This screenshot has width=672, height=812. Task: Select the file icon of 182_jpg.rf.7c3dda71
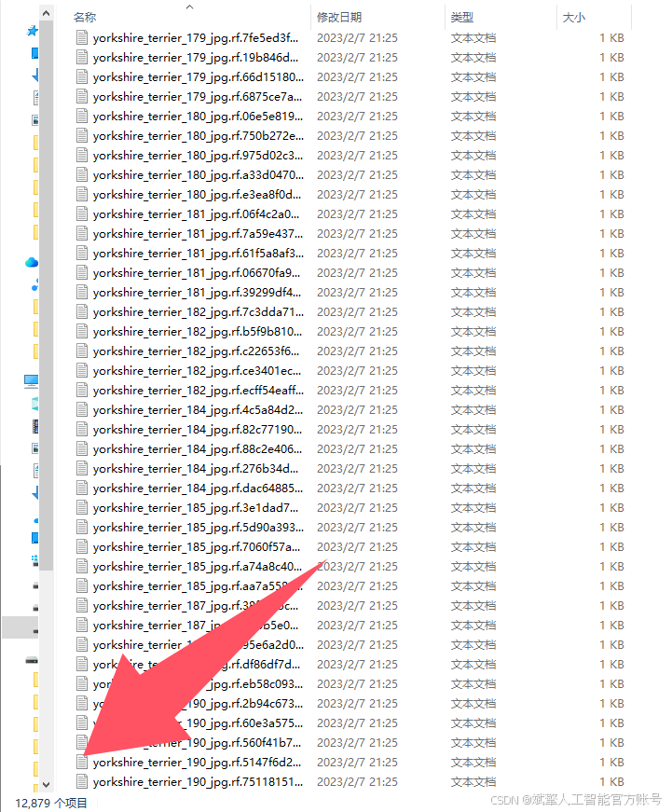82,311
